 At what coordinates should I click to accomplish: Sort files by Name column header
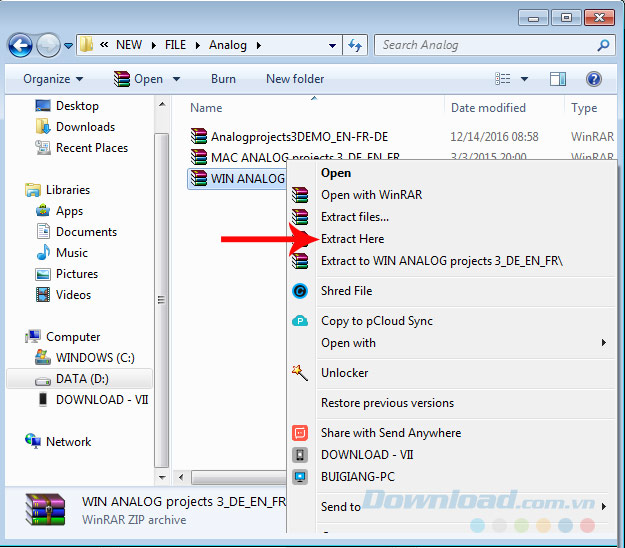206,108
